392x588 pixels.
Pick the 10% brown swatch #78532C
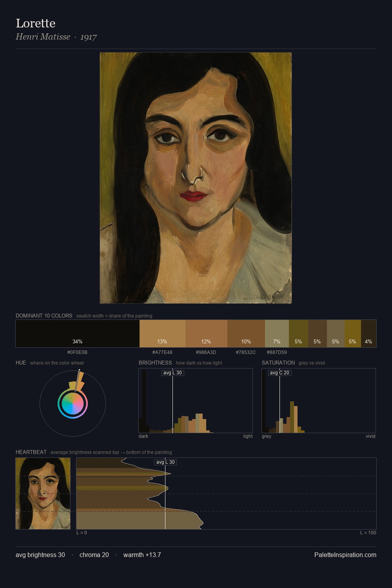click(246, 334)
